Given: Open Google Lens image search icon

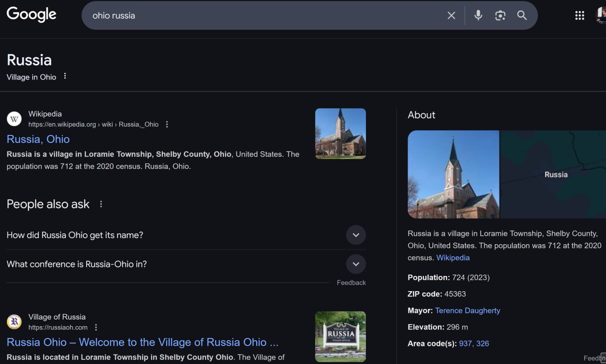Looking at the screenshot, I should (x=500, y=16).
